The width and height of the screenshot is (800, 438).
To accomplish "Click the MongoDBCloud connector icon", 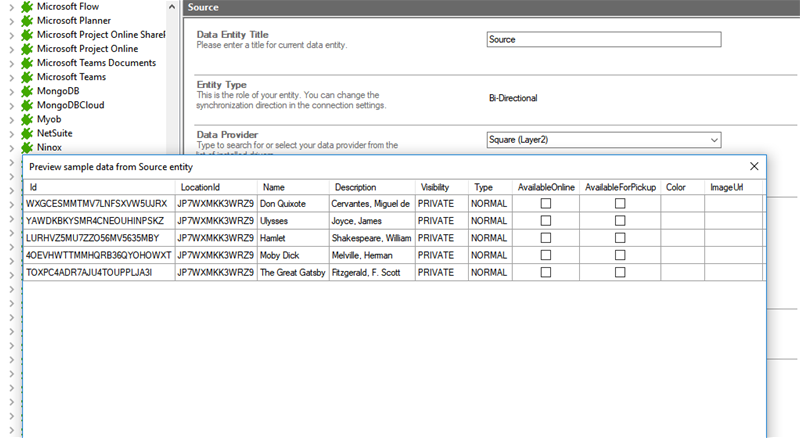I will [26, 105].
